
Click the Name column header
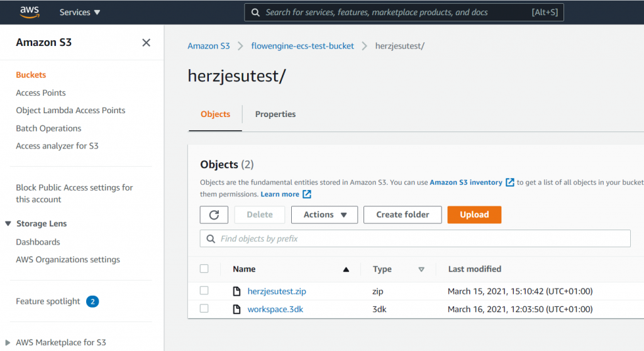pos(244,269)
